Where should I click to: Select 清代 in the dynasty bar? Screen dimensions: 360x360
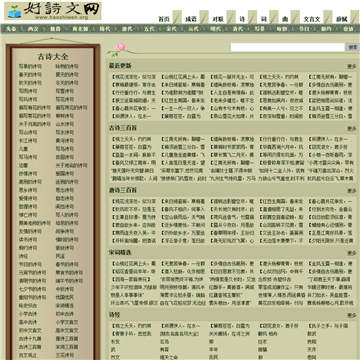pos(238,29)
